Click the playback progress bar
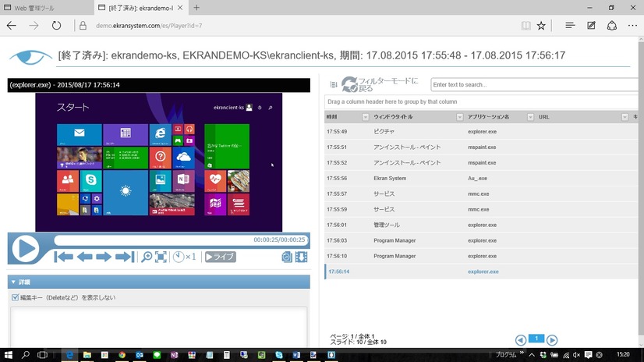The height and width of the screenshot is (362, 644). tap(181, 240)
